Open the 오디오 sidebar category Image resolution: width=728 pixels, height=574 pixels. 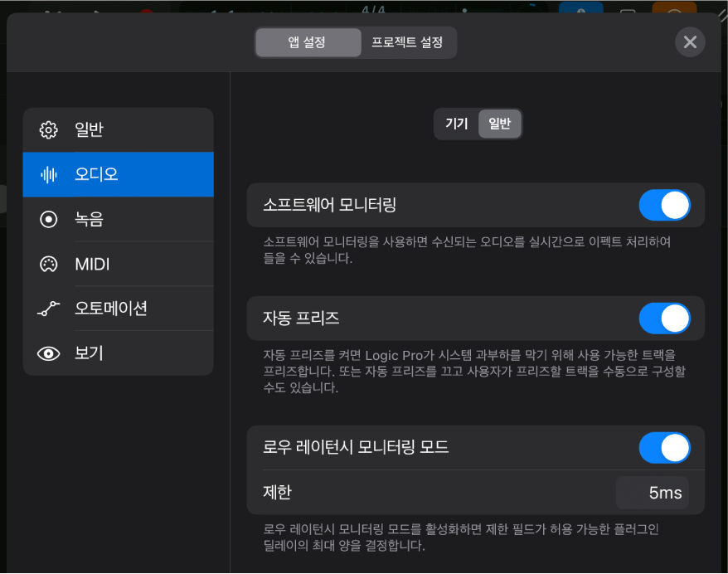pos(119,175)
